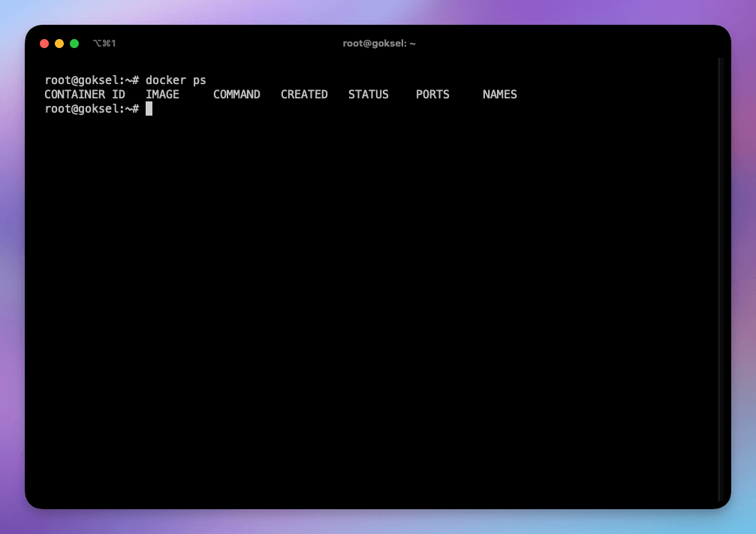Click the terminal cursor block at prompt
This screenshot has width=756, height=534.
149,109
